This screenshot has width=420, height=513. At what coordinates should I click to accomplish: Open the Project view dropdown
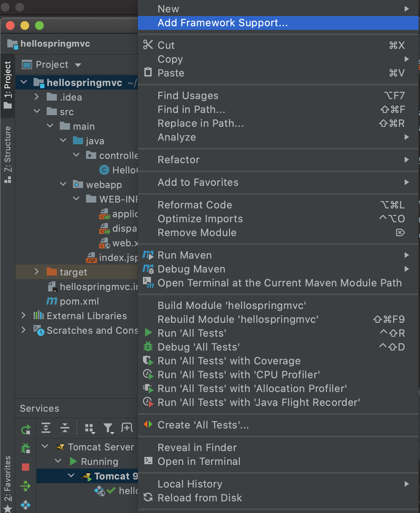78,65
